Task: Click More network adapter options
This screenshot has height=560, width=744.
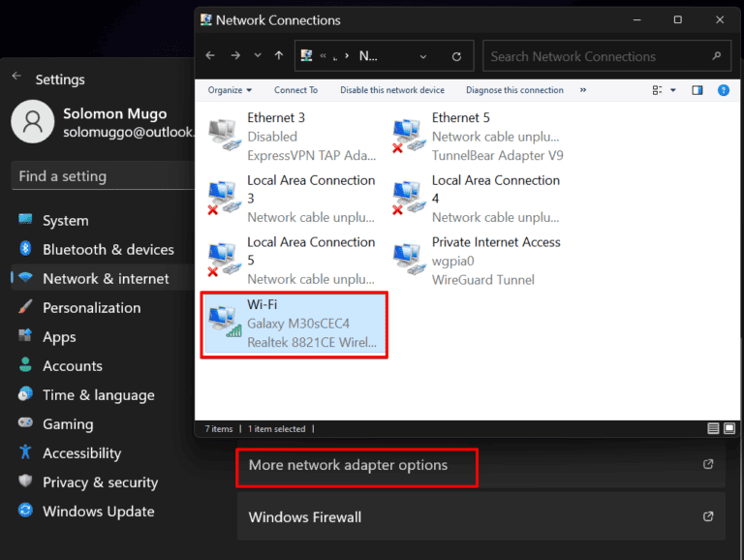Action: tap(348, 465)
